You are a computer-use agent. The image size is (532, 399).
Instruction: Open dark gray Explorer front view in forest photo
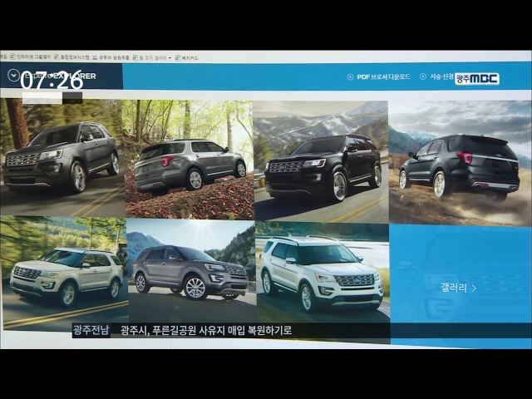click(x=62, y=157)
